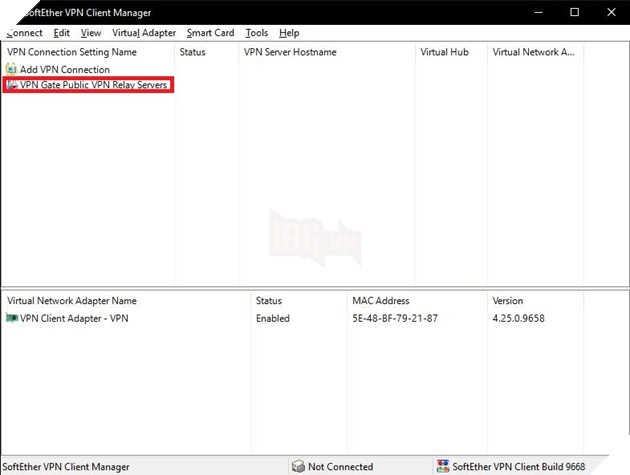The height and width of the screenshot is (475, 630).
Task: Select the 'VPN Client Adapter - VPN' row
Action: [292, 318]
